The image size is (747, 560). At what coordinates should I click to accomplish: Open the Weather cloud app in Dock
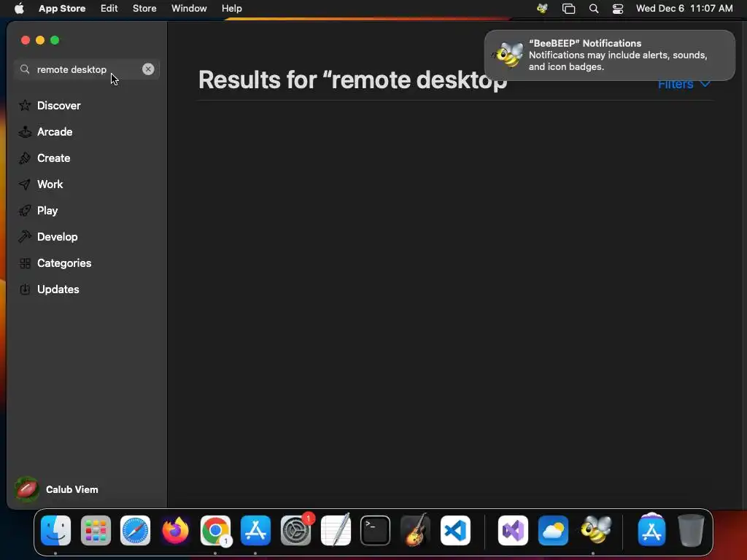pos(553,530)
